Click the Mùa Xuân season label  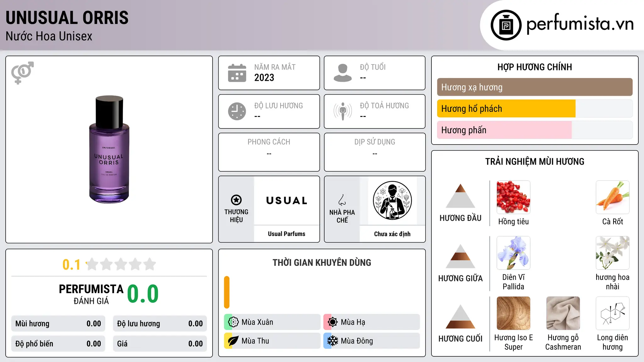[257, 322]
